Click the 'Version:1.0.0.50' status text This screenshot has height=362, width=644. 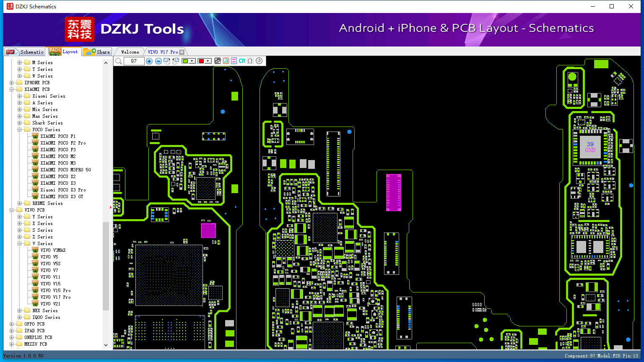(23, 356)
